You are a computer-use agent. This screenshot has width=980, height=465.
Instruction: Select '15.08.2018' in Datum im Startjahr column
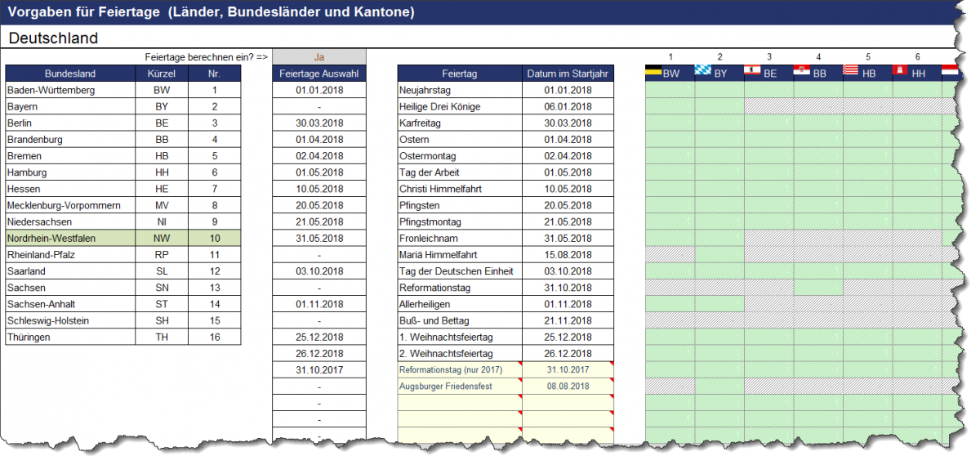click(x=568, y=254)
